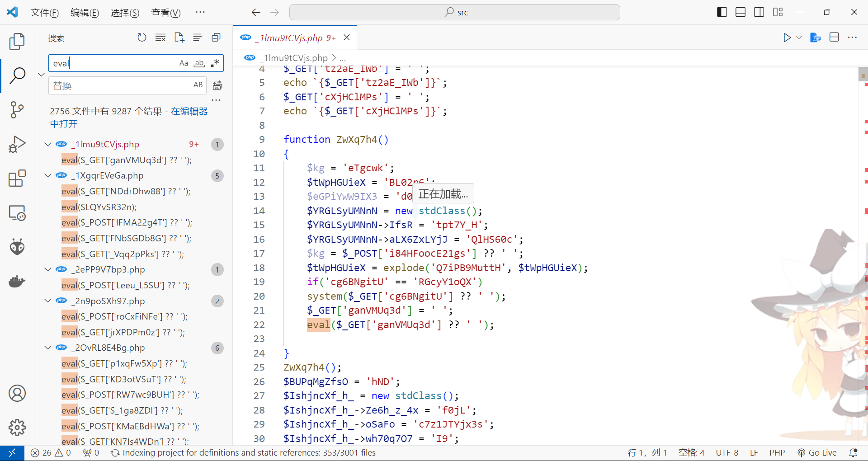Open the Explorer view in activity bar
Image resolution: width=868 pixels, height=461 pixels.
(x=17, y=42)
